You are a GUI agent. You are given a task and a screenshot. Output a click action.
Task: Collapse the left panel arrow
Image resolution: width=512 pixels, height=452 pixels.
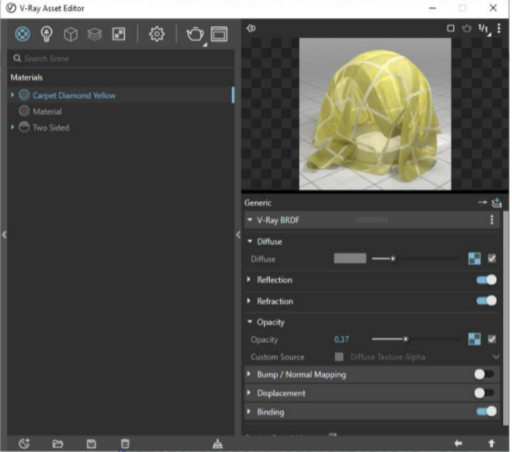[x=4, y=235]
